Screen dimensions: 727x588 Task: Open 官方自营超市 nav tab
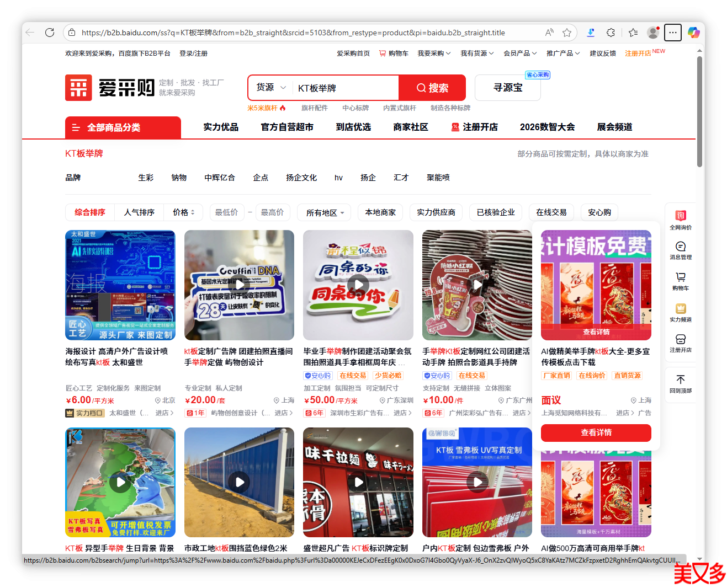point(287,127)
